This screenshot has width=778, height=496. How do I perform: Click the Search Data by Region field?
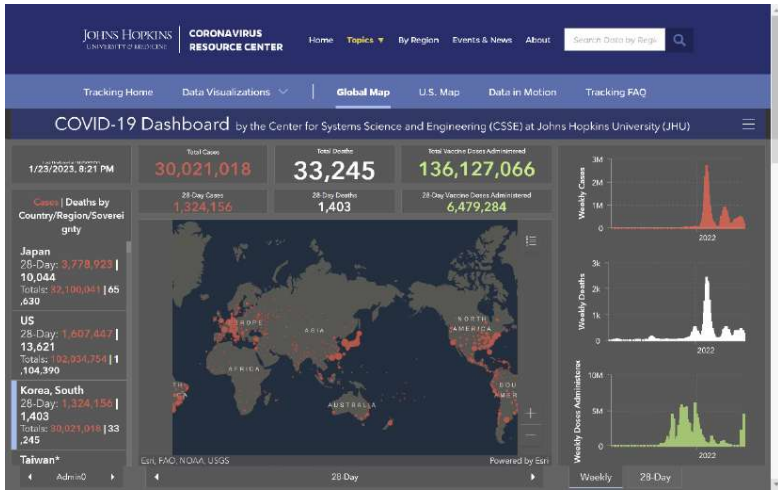tap(615, 40)
